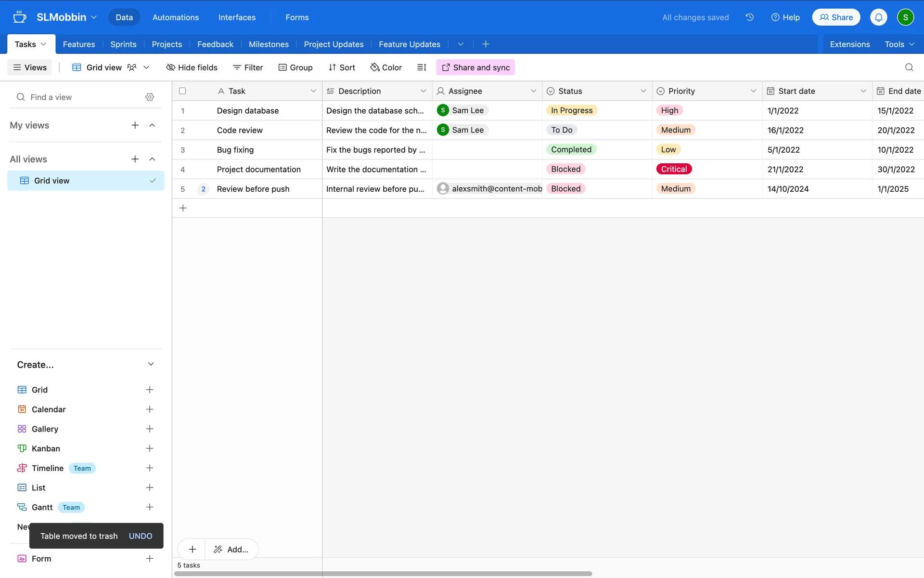Click the Share and sync button

[475, 67]
